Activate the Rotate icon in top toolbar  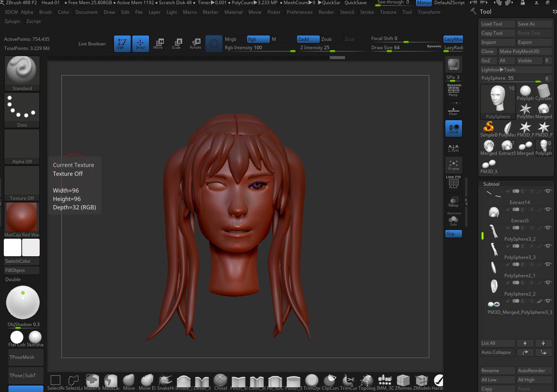point(195,43)
